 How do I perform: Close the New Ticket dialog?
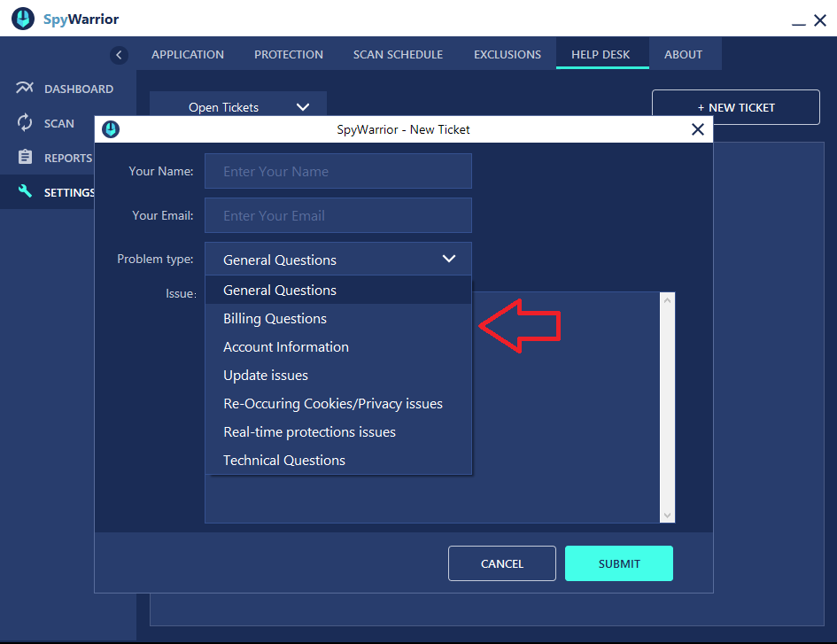[x=697, y=129]
